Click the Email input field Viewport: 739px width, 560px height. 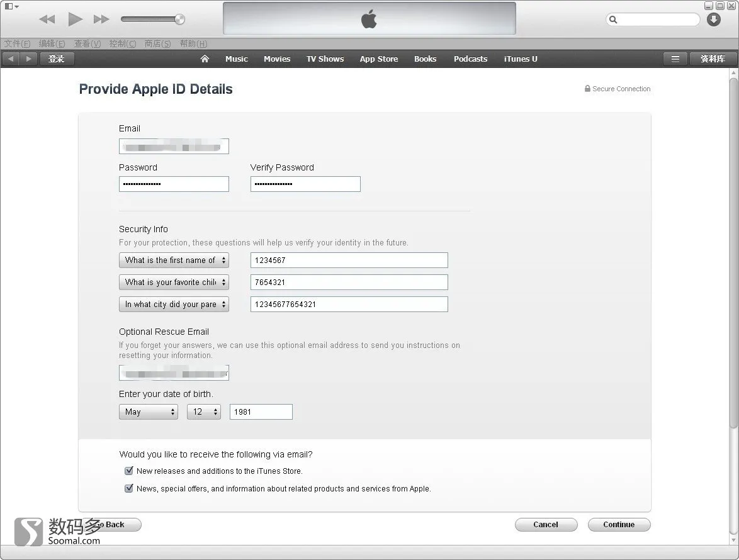[174, 147]
